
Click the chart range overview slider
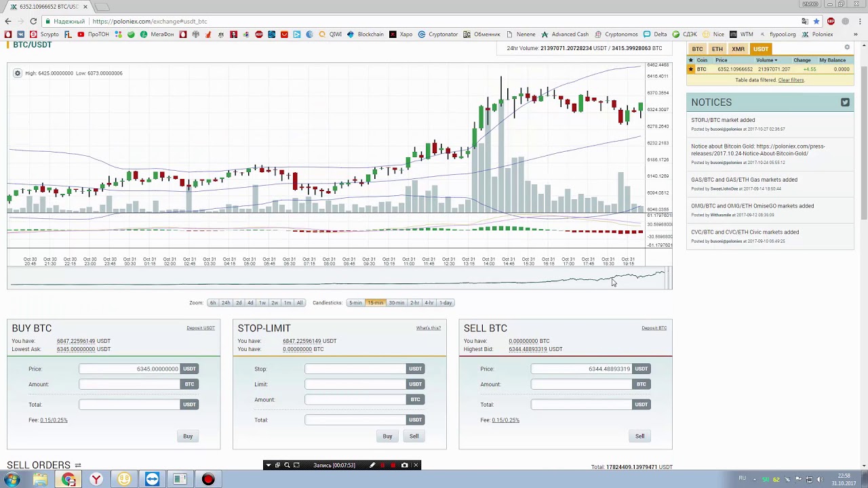340,278
